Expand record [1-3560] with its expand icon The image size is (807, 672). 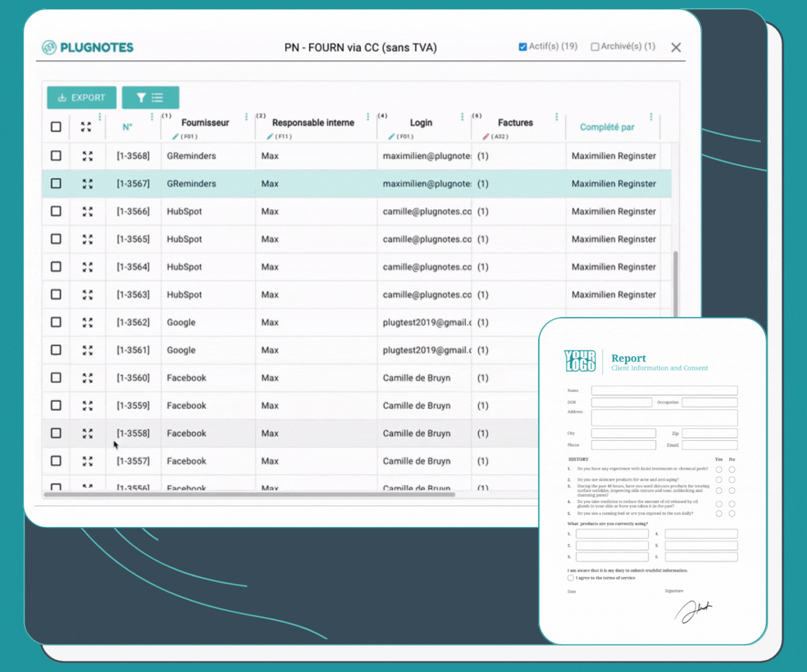tap(87, 377)
